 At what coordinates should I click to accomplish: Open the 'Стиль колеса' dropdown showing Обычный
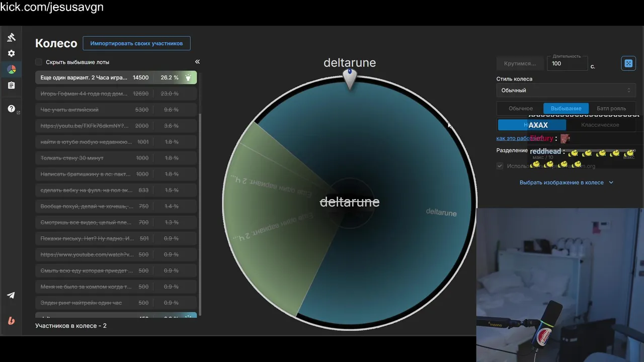566,90
